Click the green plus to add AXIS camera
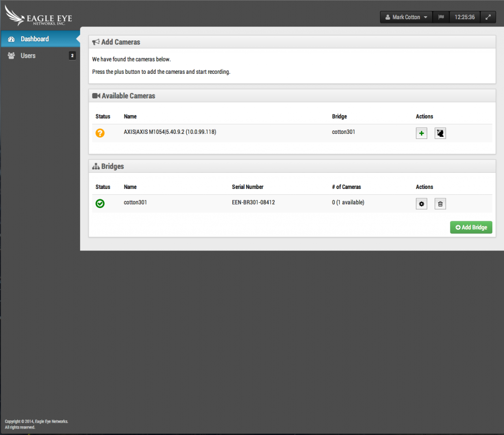This screenshot has height=435, width=504. click(x=421, y=133)
